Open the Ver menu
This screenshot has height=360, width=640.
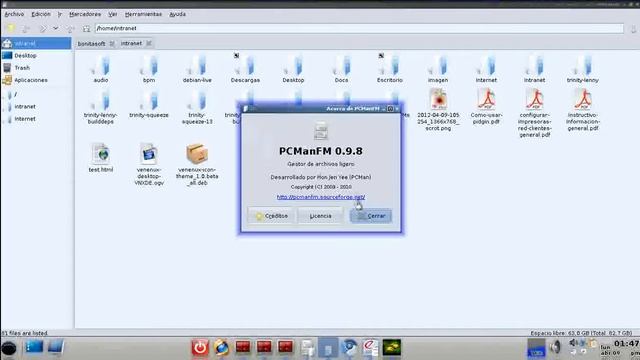[x=113, y=14]
